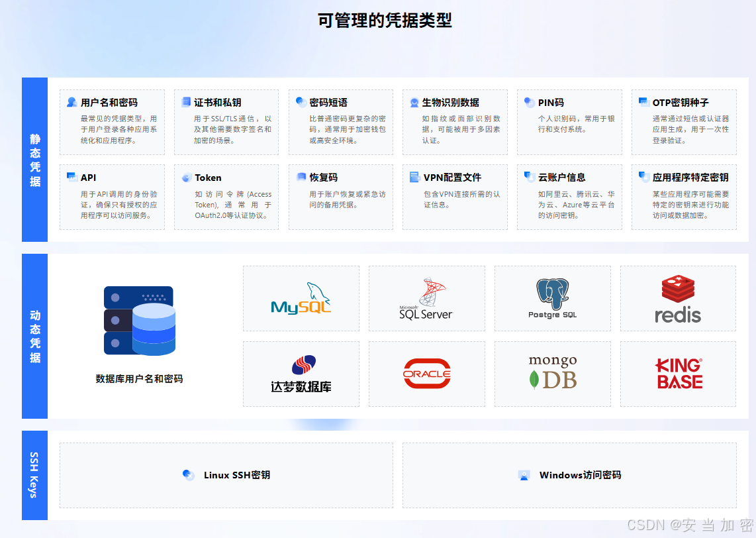Viewport: 756px width, 538px height.
Task: Click the Windows访问密码 monitor icon
Action: 524,475
